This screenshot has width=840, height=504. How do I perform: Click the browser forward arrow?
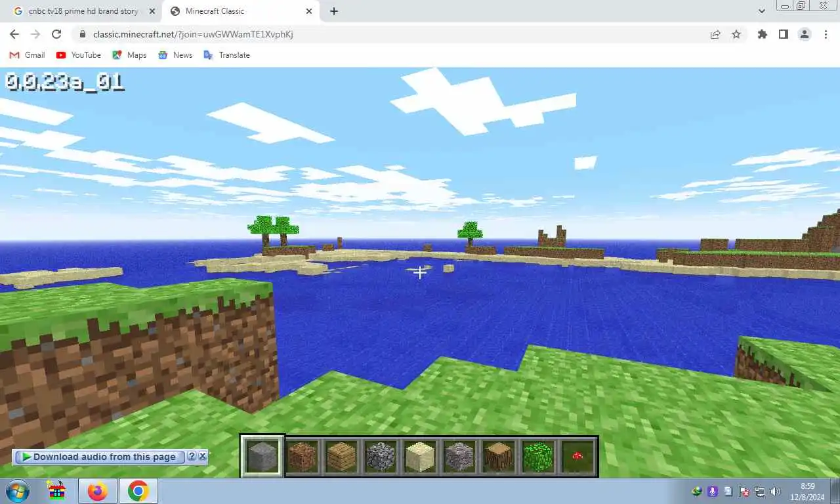pyautogui.click(x=35, y=34)
